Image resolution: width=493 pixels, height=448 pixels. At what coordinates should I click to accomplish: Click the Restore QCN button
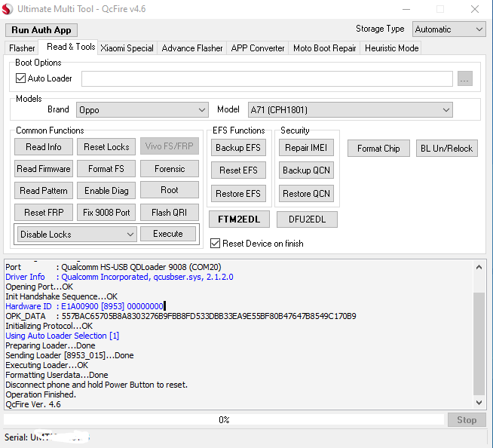tap(306, 194)
